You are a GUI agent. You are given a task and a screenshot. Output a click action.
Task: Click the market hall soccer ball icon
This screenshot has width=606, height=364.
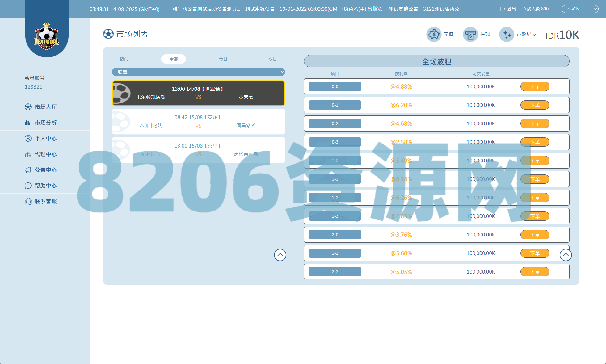click(x=28, y=107)
